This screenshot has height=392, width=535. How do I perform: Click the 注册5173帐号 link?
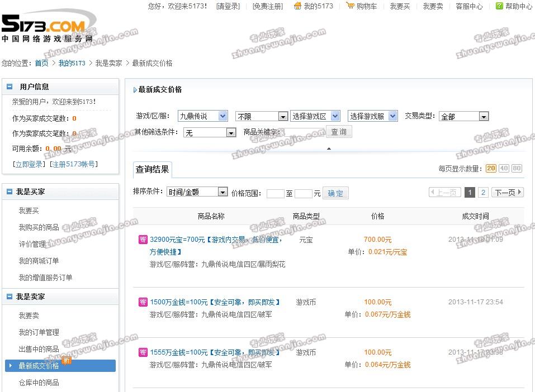point(74,164)
